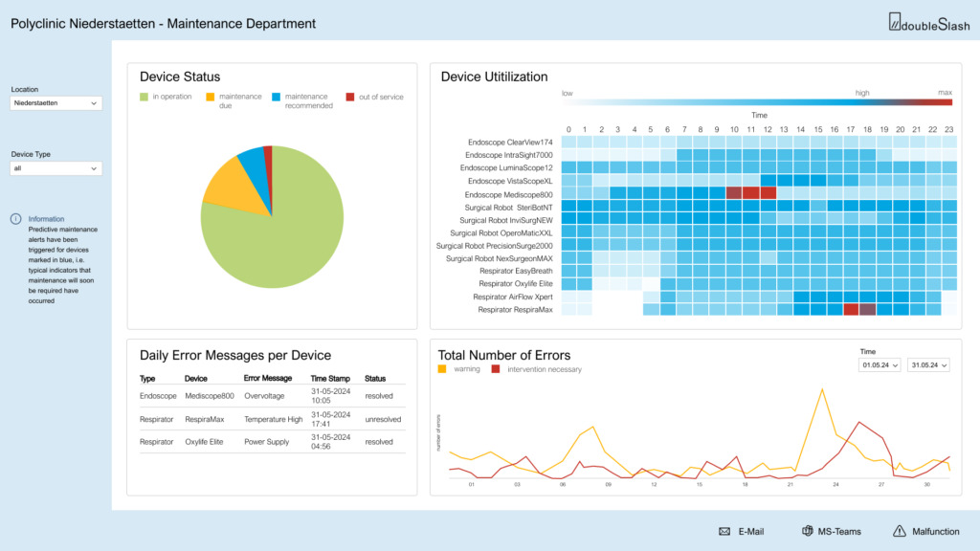This screenshot has height=551, width=980.
Task: Click the Respirator EasyBreath row label
Action: click(x=516, y=271)
